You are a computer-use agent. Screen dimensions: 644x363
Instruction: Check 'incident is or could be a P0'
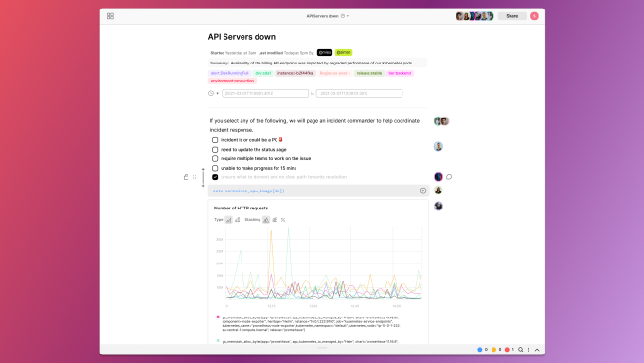(215, 140)
